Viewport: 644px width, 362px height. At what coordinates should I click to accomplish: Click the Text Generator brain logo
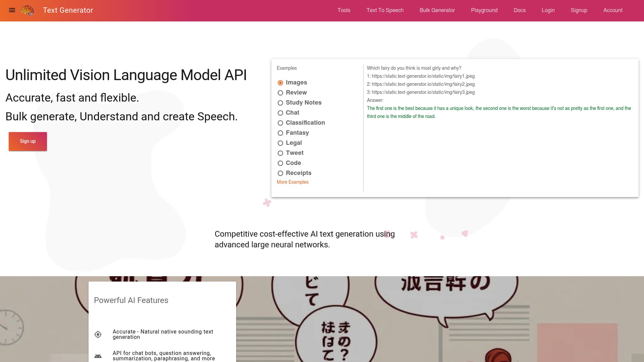[x=28, y=10]
